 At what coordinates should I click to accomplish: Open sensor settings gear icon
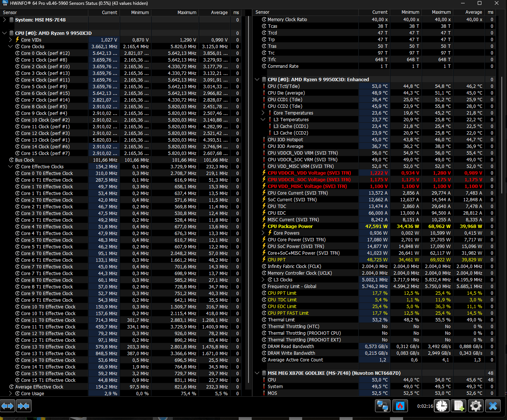coord(476,406)
